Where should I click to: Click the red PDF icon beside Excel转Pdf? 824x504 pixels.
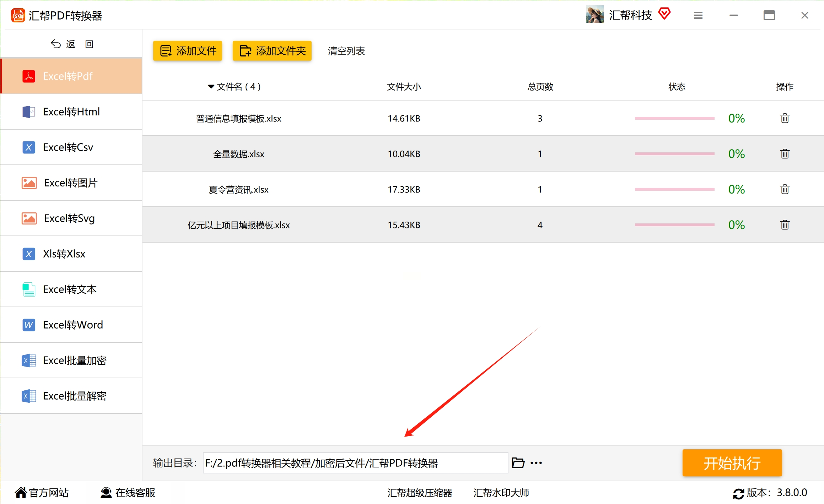click(29, 76)
